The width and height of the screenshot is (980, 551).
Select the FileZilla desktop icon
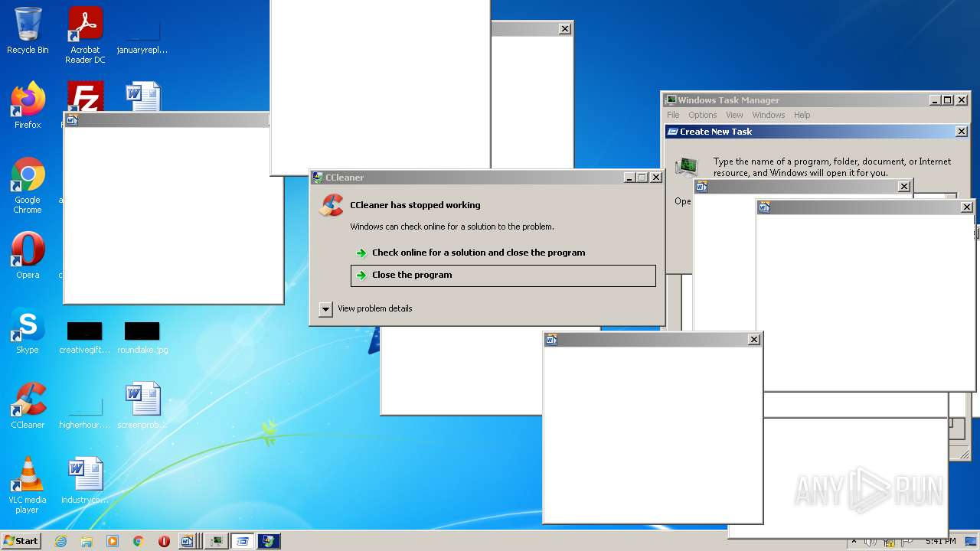click(85, 96)
